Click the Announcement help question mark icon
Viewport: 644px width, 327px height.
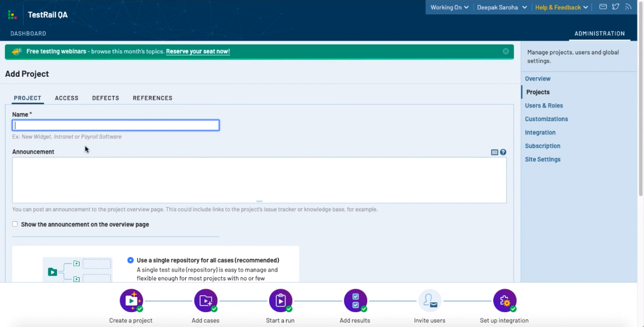(503, 152)
